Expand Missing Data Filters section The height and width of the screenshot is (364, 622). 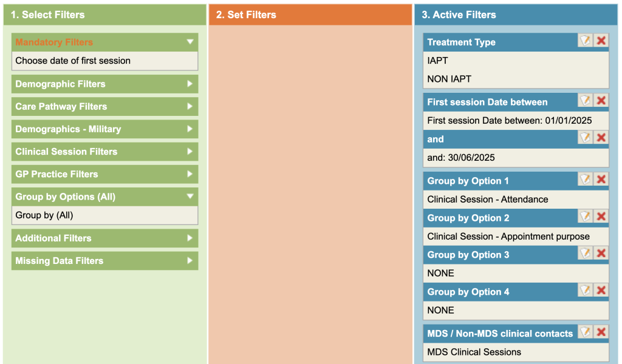pos(190,261)
